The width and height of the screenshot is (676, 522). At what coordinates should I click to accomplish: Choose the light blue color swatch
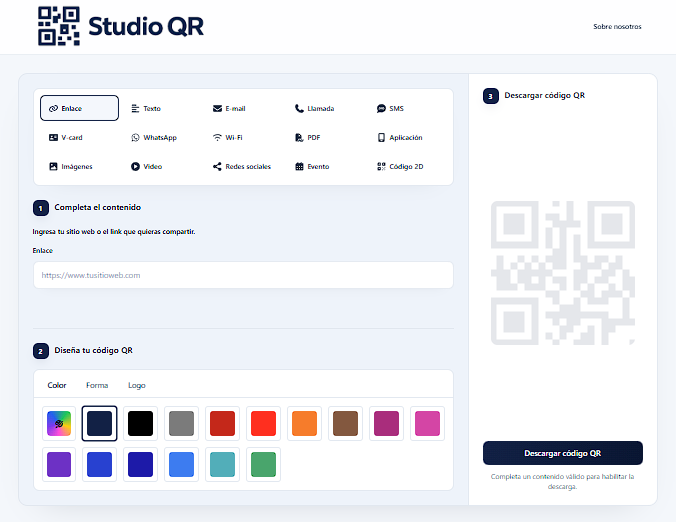[181, 464]
